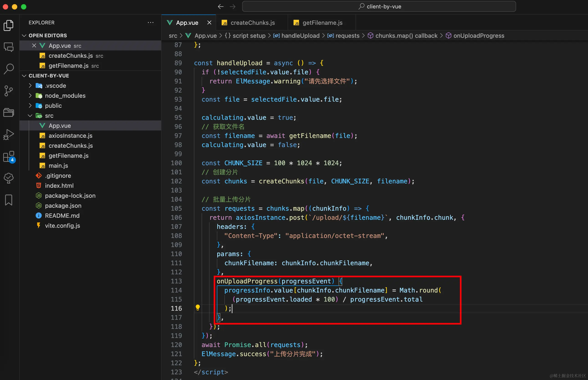The height and width of the screenshot is (380, 588).
Task: Switch to the getFilename.js tab
Action: point(322,23)
